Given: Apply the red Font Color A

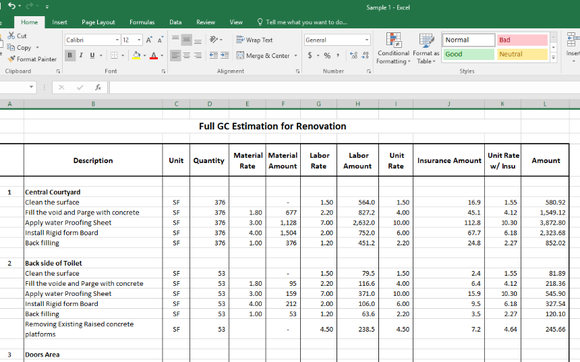Looking at the screenshot, I should tap(154, 55).
